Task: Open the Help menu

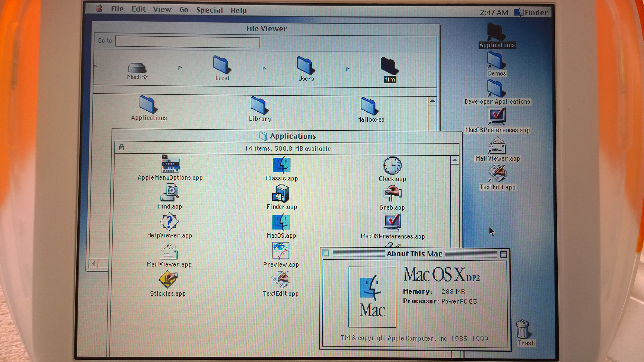Action: pos(239,11)
